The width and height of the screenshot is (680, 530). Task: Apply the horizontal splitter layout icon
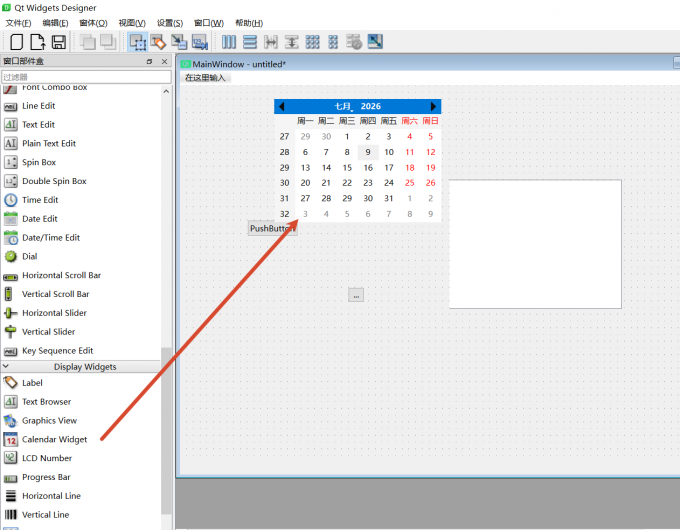(271, 42)
